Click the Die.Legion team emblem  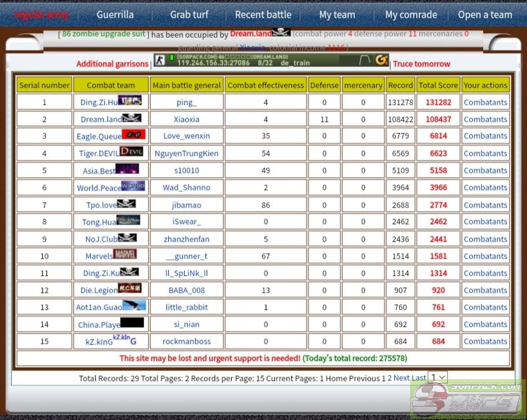(130, 288)
